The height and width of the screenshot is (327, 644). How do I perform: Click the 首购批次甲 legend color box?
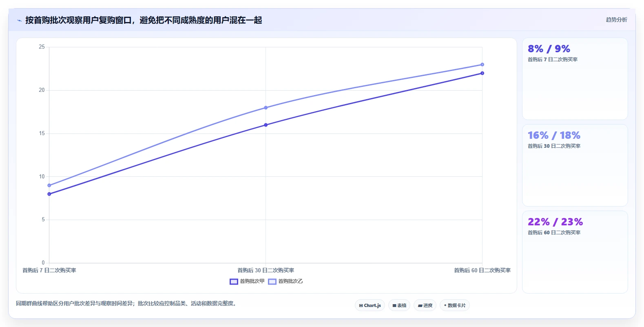[234, 282]
